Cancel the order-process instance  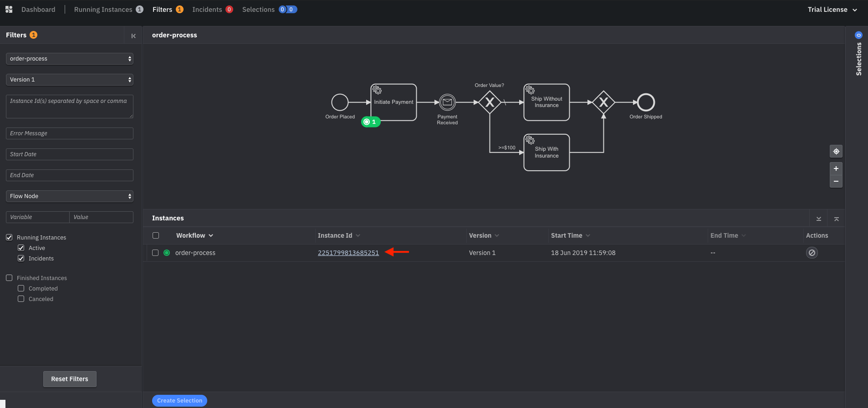[812, 253]
